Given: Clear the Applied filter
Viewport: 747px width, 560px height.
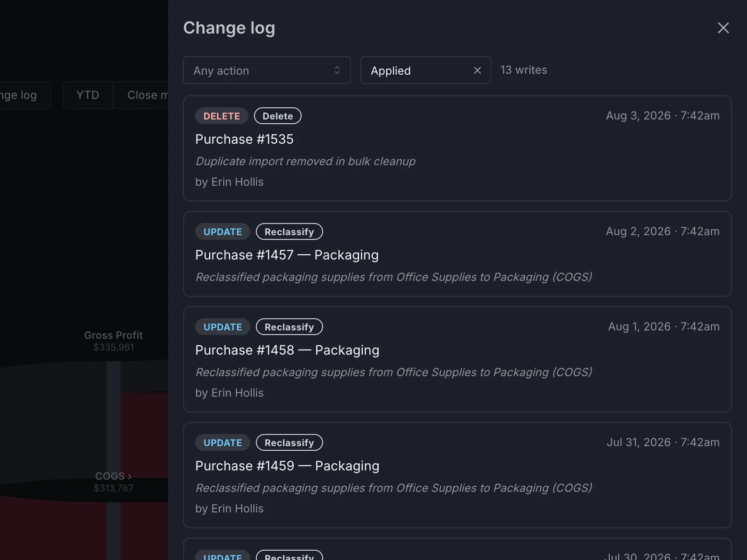Looking at the screenshot, I should tap(477, 70).
